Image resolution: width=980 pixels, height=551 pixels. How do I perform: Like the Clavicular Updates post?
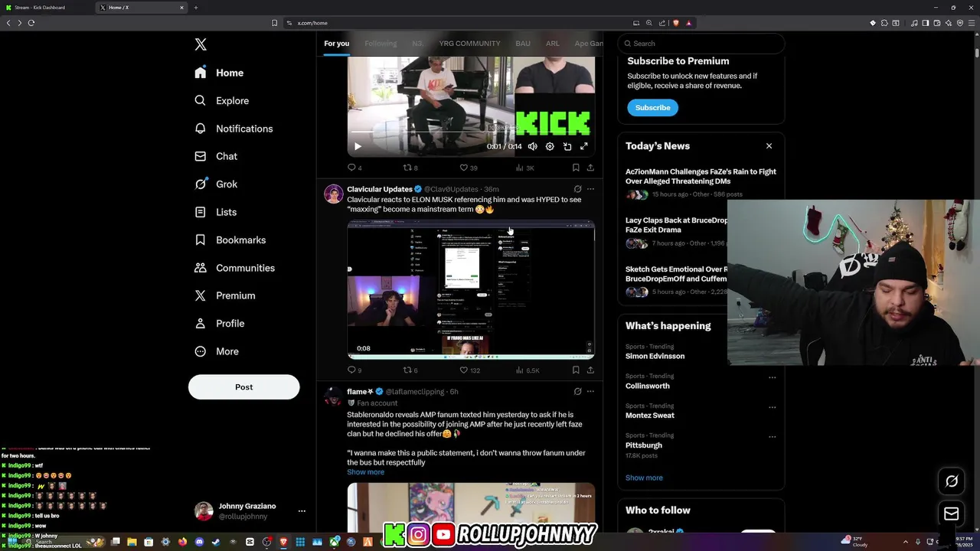point(464,370)
